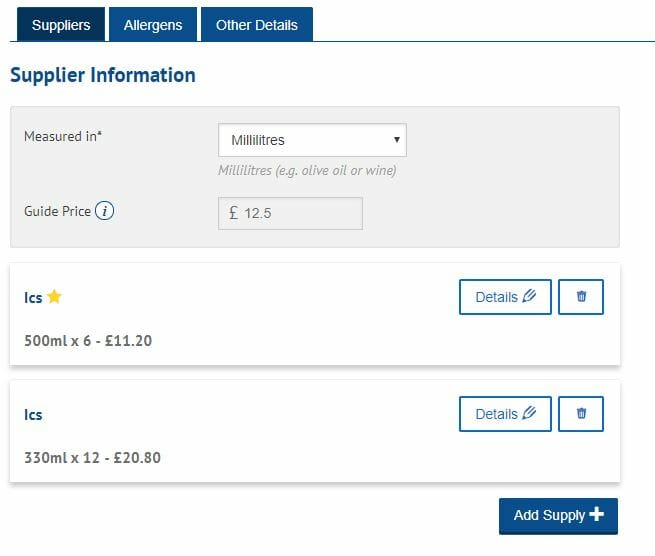Click the pencil icon on first Details button
Screen dimensions: 655x556
pyautogui.click(x=530, y=297)
